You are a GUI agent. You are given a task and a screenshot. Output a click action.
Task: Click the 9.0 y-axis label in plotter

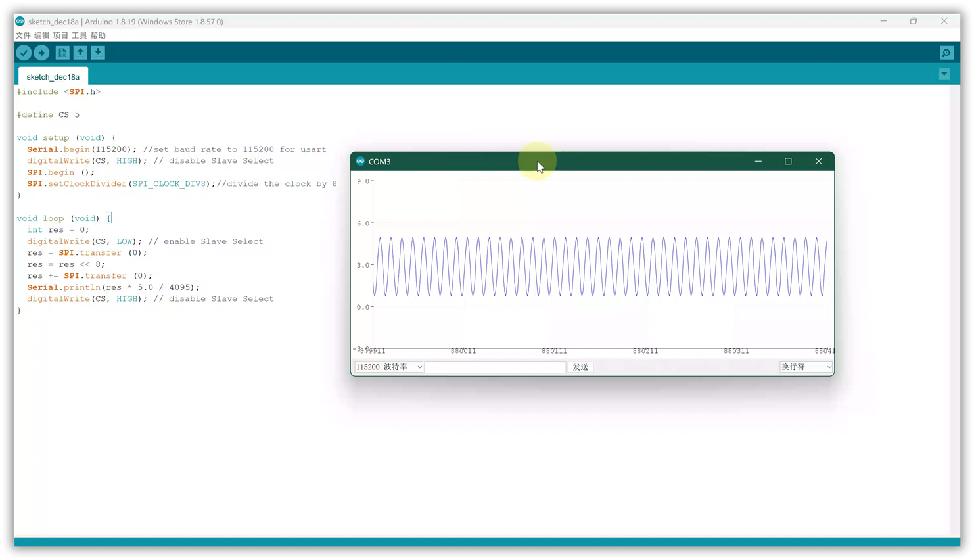click(x=363, y=181)
